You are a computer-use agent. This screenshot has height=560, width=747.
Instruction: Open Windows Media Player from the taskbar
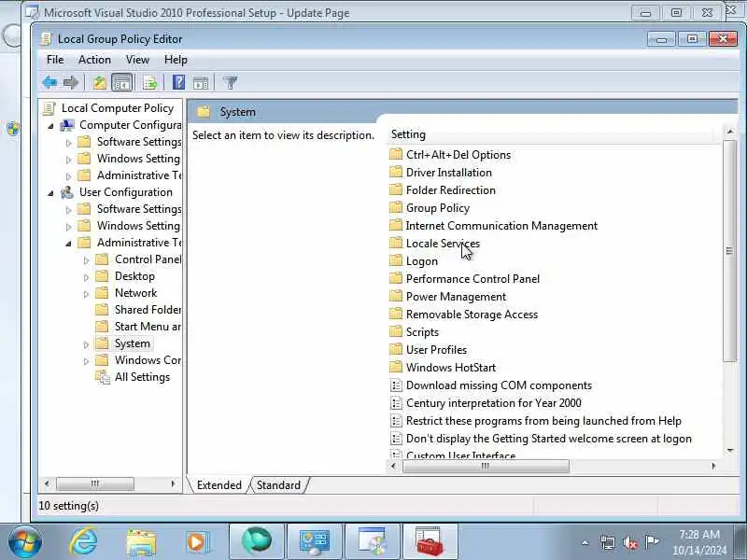point(197,542)
